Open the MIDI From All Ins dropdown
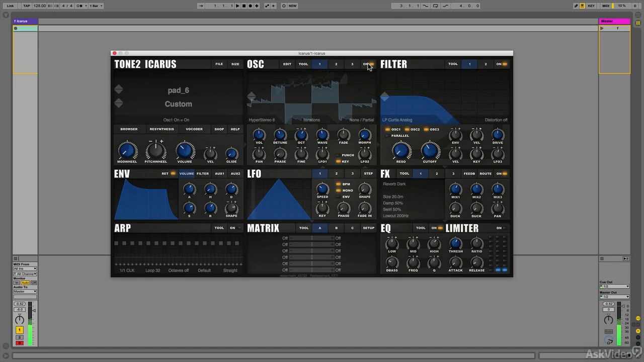The image size is (644, 362). pos(25,269)
